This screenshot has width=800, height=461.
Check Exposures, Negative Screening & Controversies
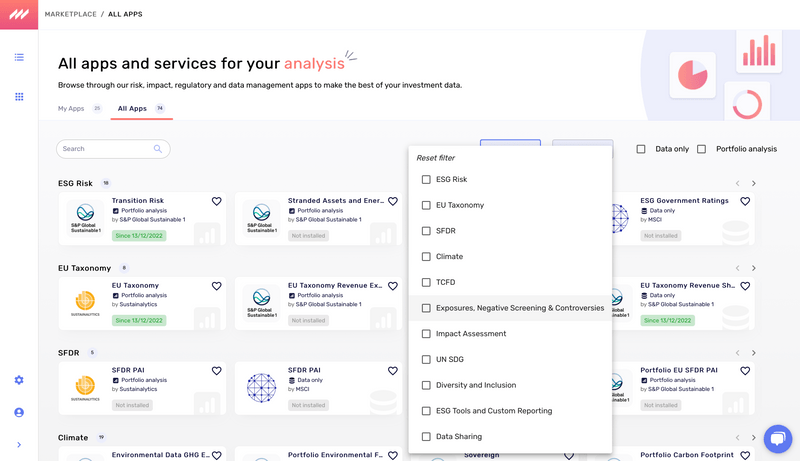(x=426, y=308)
